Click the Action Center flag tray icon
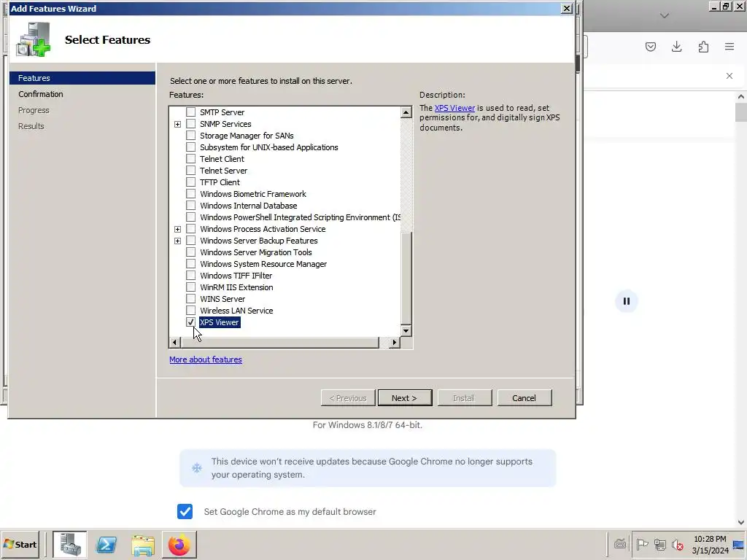 coord(642,544)
